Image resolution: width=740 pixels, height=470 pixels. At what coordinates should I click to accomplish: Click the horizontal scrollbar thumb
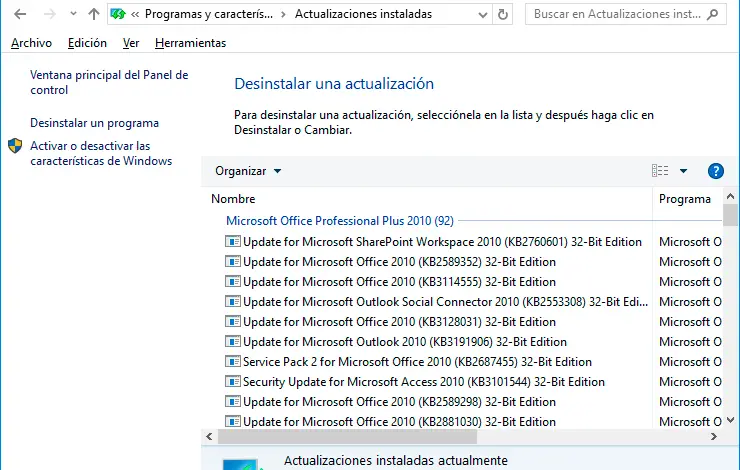point(347,436)
